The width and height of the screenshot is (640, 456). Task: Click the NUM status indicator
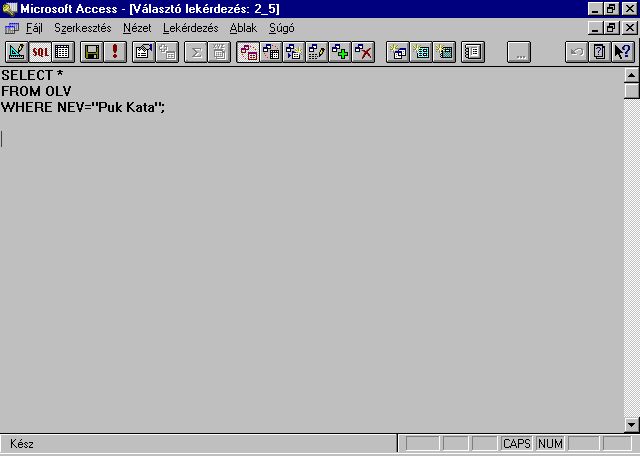coord(550,444)
